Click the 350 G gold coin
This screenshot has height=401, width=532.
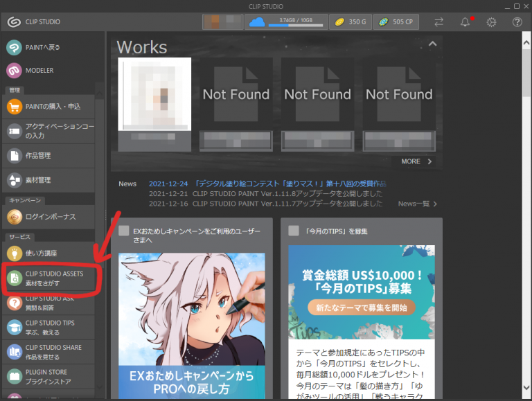click(x=339, y=22)
